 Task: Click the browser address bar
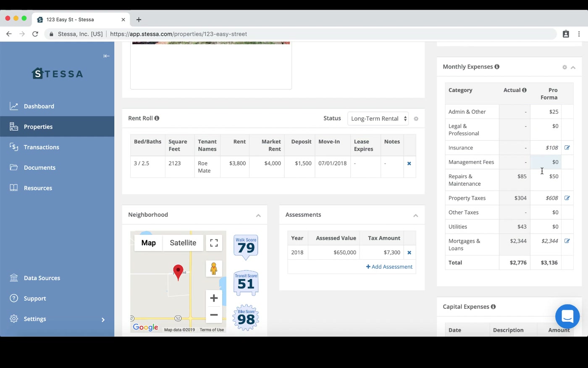tap(300, 34)
